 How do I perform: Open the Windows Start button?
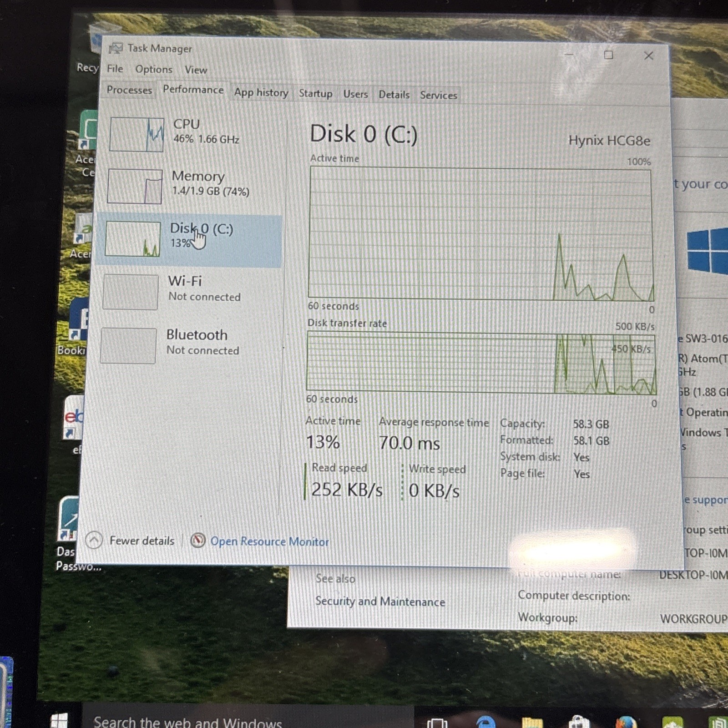[59, 720]
